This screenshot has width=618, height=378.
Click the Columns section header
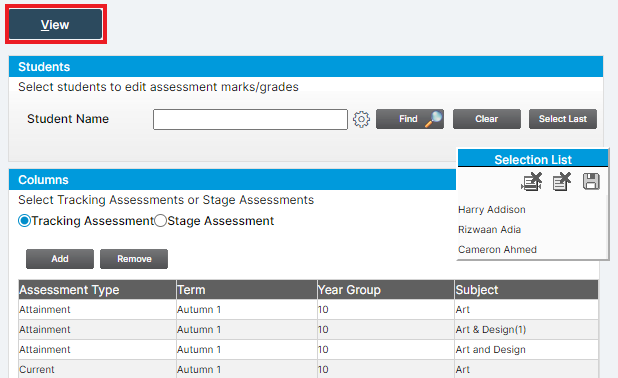233,180
